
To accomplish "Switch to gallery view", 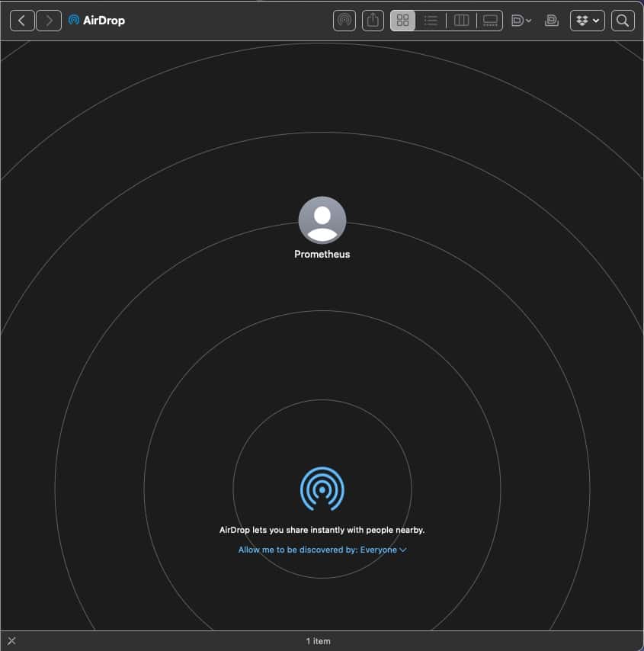I will pos(490,21).
